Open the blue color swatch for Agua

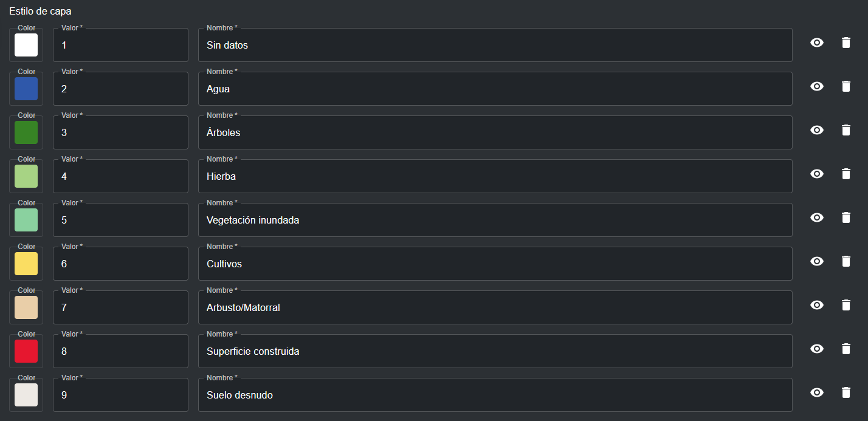click(26, 89)
